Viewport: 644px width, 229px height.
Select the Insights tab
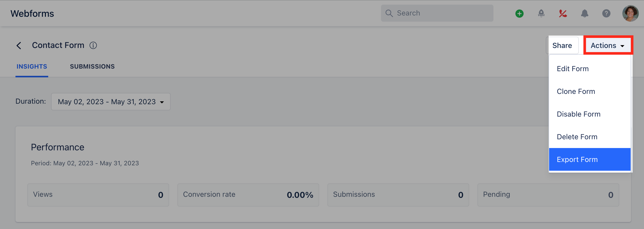32,67
